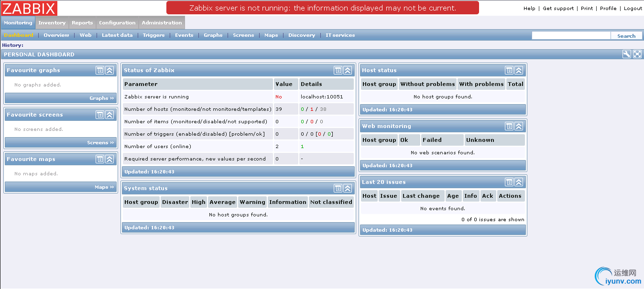The width and height of the screenshot is (644, 289).
Task: Click 'Number of users (online)' row label
Action: click(158, 147)
